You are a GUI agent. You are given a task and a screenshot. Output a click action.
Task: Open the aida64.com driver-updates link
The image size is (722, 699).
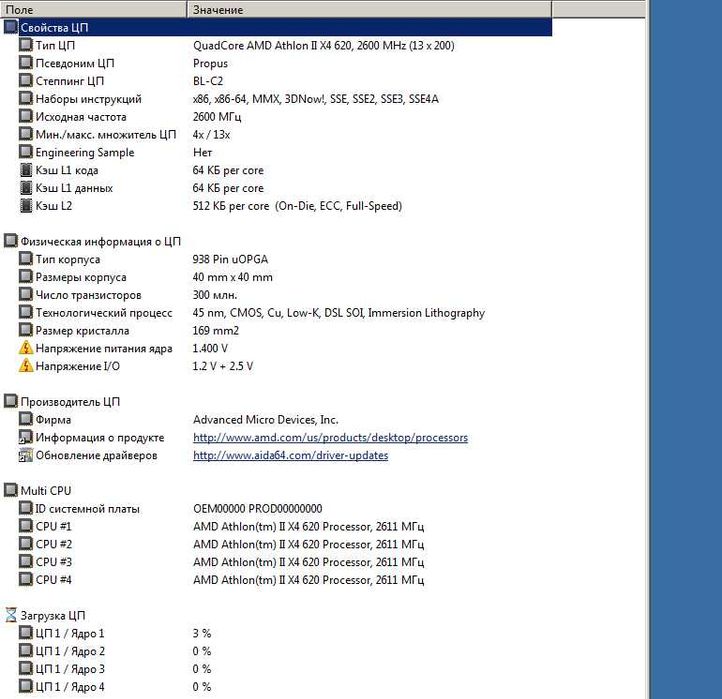coord(291,455)
